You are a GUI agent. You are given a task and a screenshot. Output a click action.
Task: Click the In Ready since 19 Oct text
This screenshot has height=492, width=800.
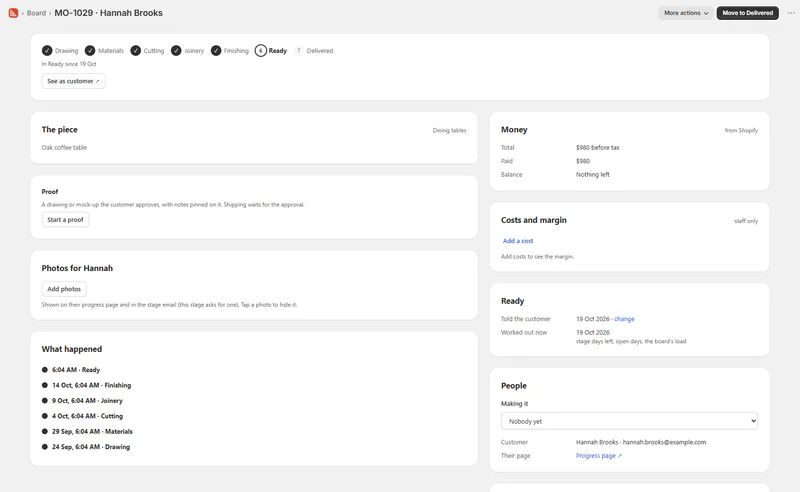69,64
